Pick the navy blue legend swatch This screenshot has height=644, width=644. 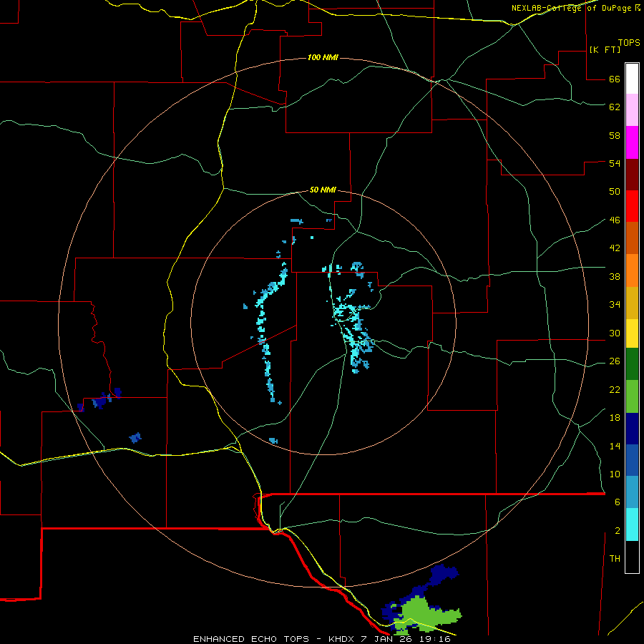[x=632, y=429]
